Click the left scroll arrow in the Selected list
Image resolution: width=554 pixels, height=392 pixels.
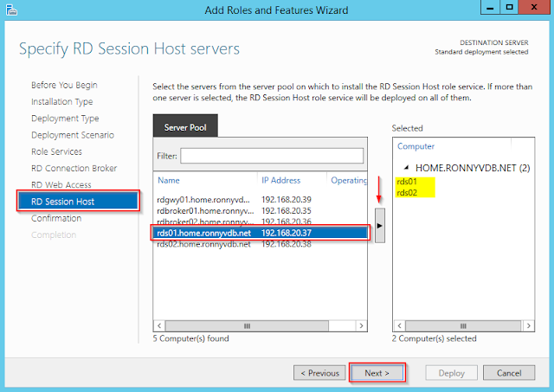(x=397, y=326)
